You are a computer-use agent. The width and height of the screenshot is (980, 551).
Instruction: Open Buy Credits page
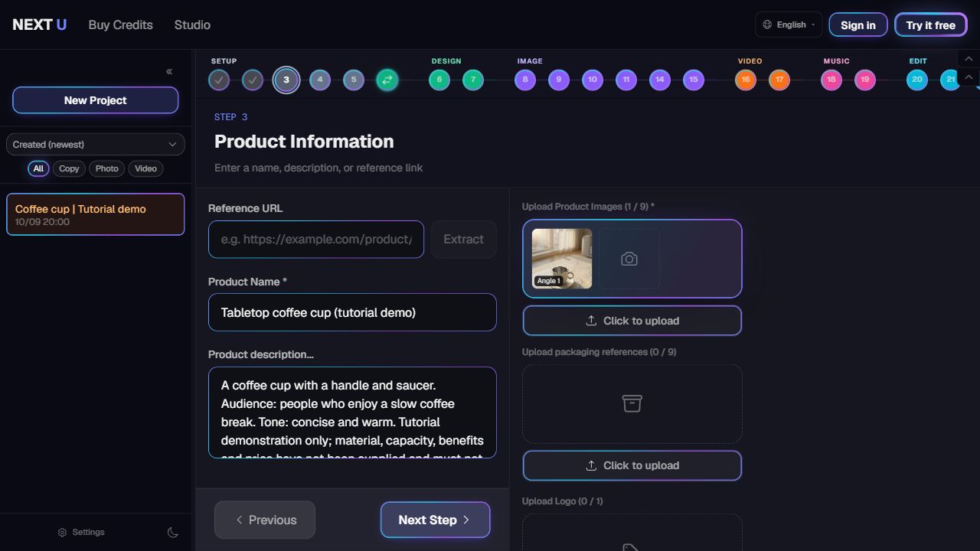click(121, 24)
